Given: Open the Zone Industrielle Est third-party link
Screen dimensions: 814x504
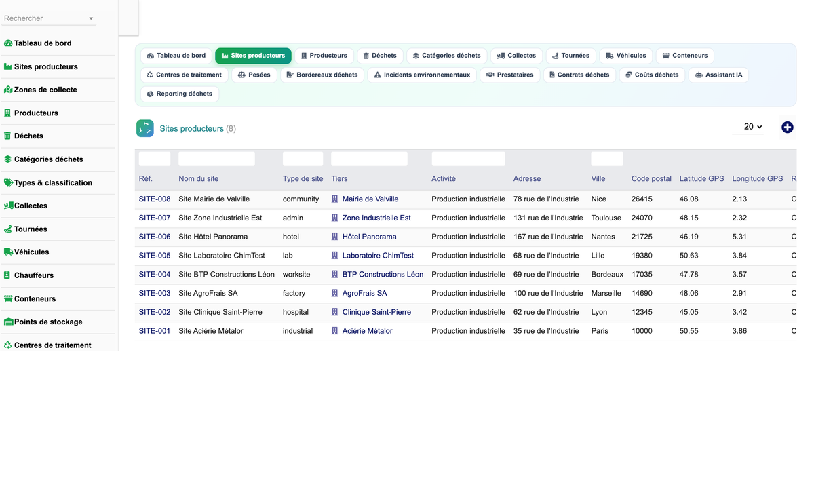Looking at the screenshot, I should [x=376, y=218].
